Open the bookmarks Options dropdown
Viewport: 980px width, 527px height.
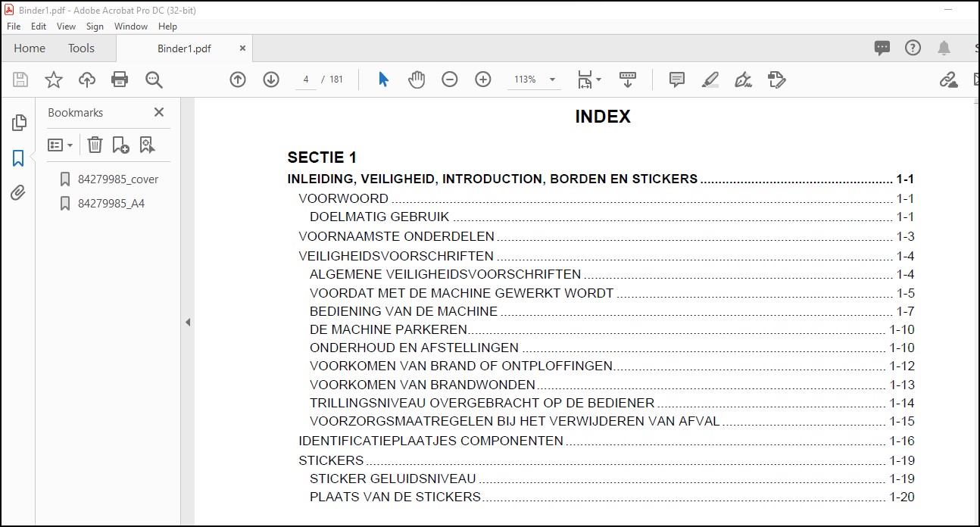(x=61, y=145)
